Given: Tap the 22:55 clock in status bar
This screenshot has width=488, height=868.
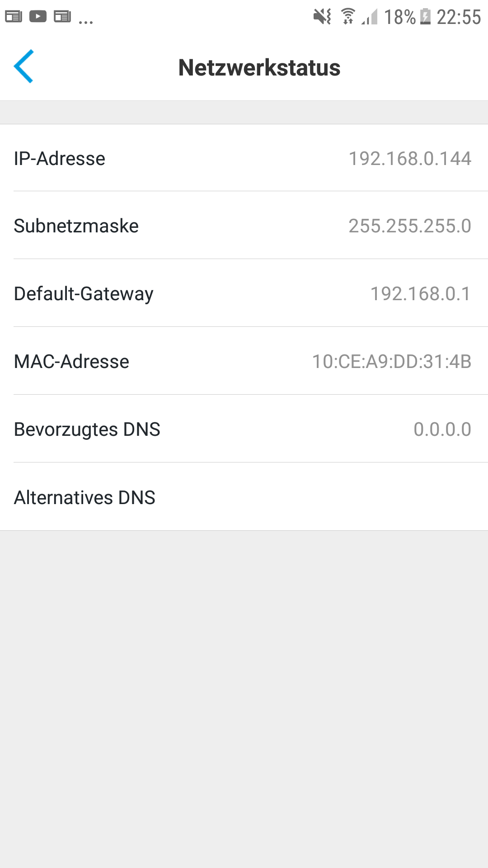Looking at the screenshot, I should (459, 17).
